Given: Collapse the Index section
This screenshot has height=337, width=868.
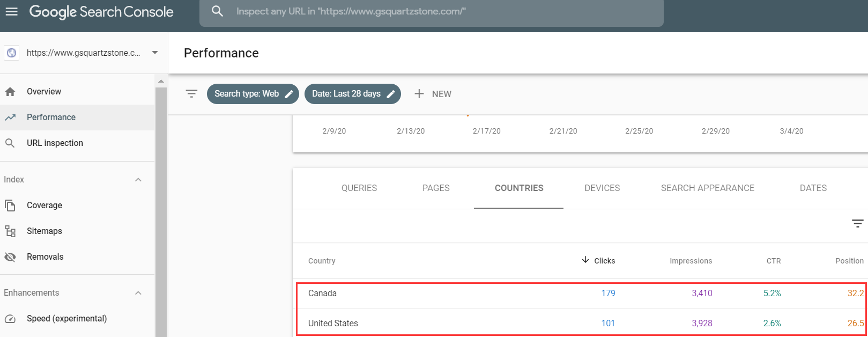Looking at the screenshot, I should coord(138,180).
